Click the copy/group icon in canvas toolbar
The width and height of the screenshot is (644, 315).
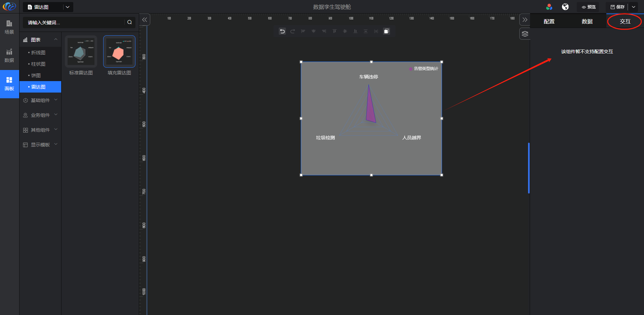tap(387, 31)
